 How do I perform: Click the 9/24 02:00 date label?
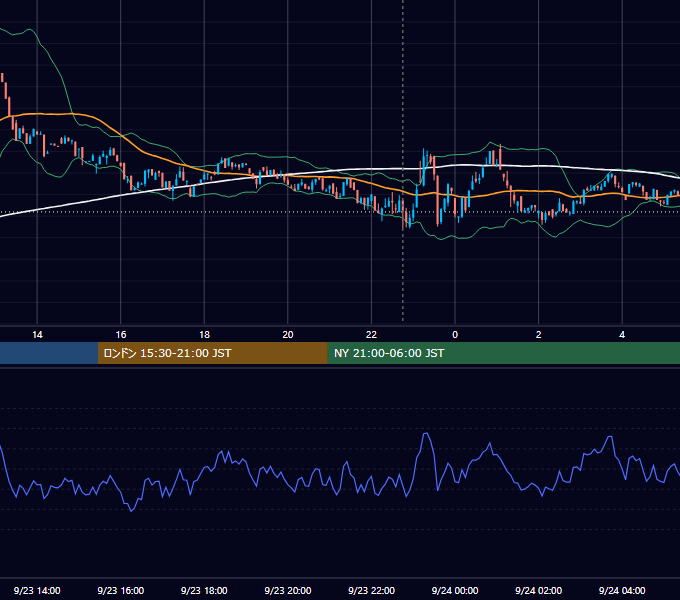tap(539, 590)
